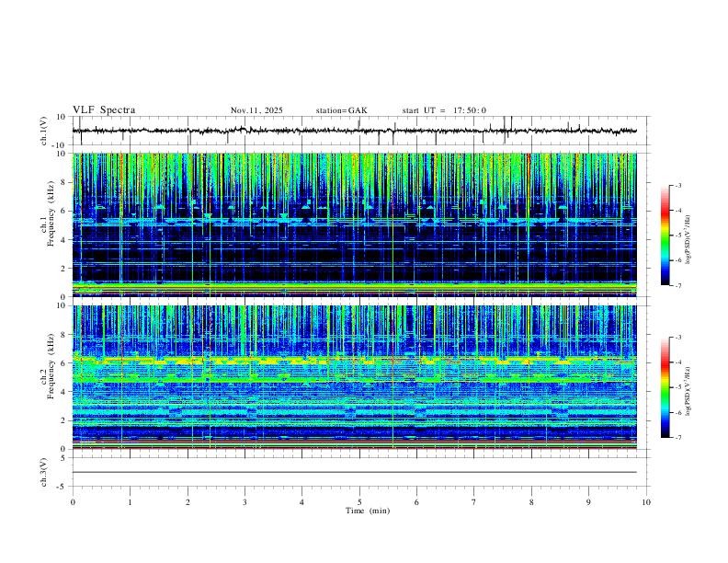This screenshot has width=728, height=563.
Task: Click the "-7" tick on ch.1 colorbar
Action: [x=678, y=285]
